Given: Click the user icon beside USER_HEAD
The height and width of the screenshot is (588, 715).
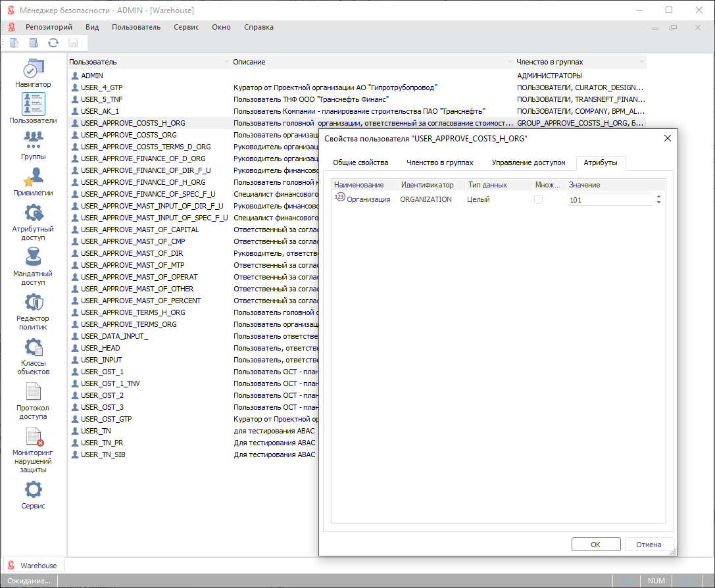Looking at the screenshot, I should coord(75,348).
